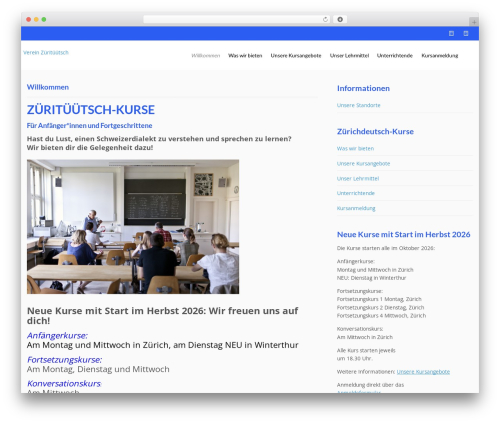Screen dimensions: 500x423
Task: Click the reload icon in address bar
Action: click(x=325, y=19)
